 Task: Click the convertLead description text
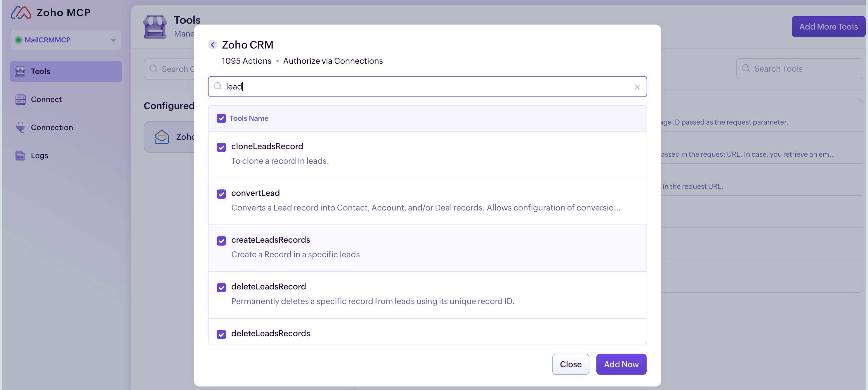coord(426,208)
